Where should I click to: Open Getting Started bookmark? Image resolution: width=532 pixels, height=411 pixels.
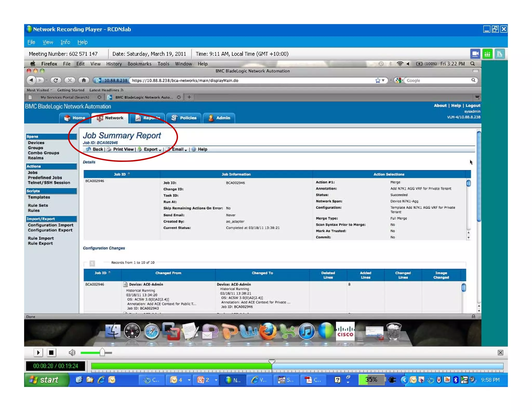pos(71,90)
